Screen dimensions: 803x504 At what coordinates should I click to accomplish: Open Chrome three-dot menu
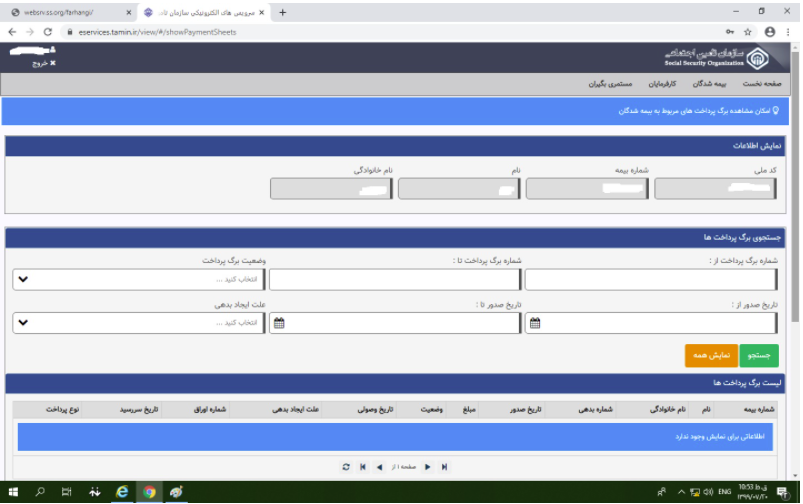787,31
